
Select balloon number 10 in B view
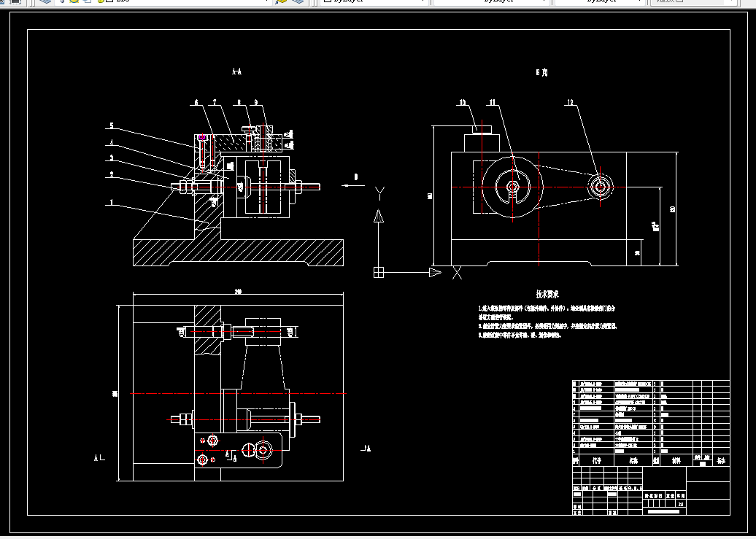(463, 102)
